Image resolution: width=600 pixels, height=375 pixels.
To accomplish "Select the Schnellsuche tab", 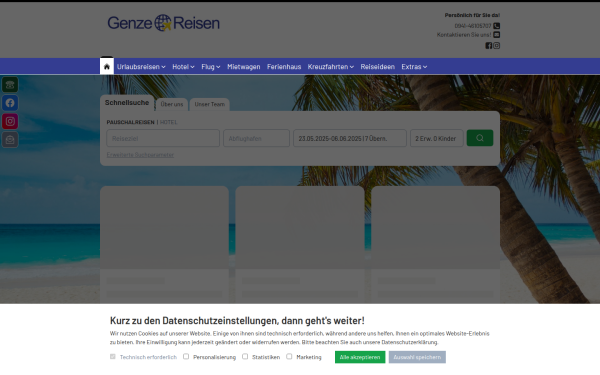I will click(127, 103).
